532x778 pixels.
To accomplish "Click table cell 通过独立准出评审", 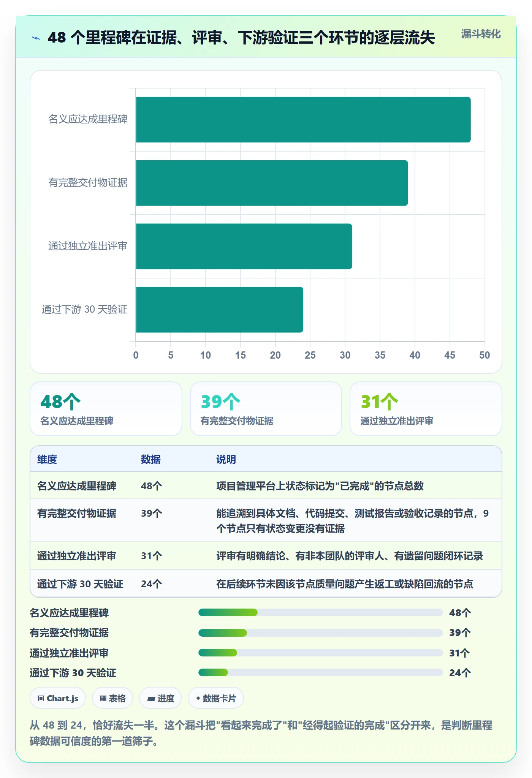I will pos(77,556).
